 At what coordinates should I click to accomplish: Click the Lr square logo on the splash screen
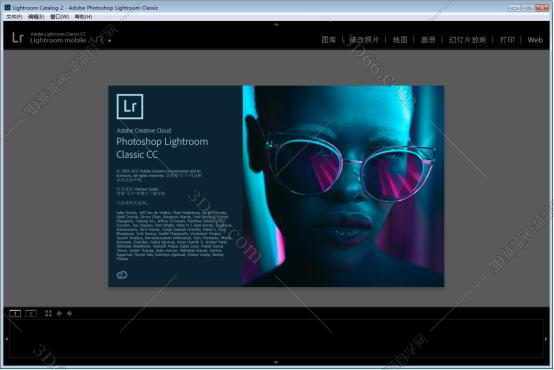point(130,106)
